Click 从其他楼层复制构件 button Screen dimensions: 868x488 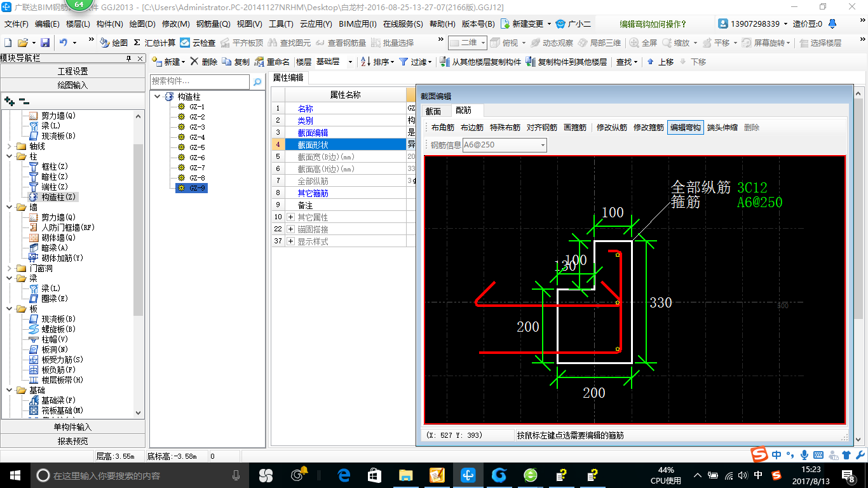tap(481, 62)
